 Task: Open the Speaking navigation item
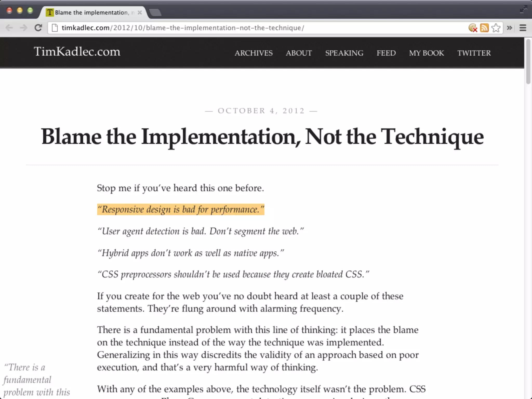(x=344, y=53)
